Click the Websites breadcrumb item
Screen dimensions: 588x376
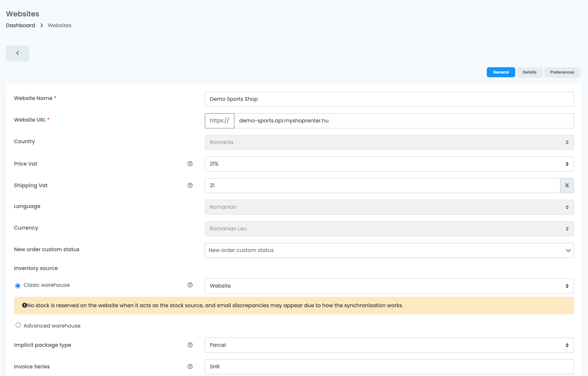click(60, 25)
